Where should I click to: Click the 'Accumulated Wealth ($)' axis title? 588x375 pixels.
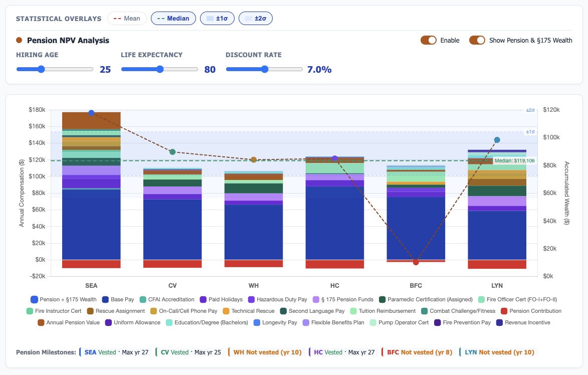(x=566, y=193)
